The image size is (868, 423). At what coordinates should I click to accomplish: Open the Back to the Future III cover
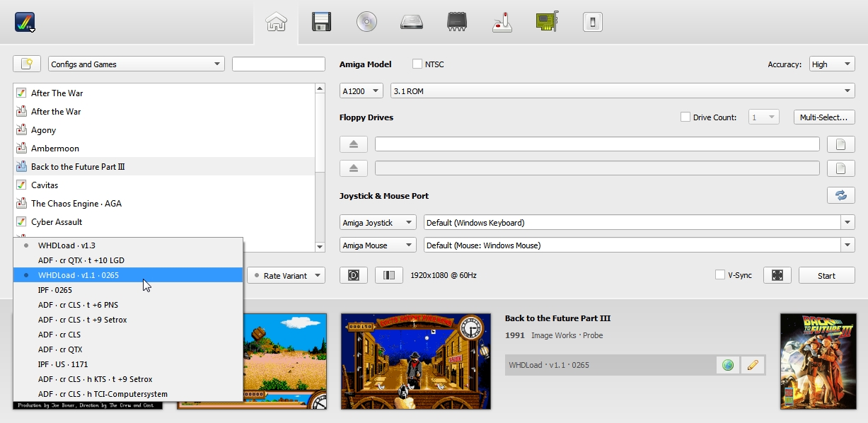tap(817, 361)
